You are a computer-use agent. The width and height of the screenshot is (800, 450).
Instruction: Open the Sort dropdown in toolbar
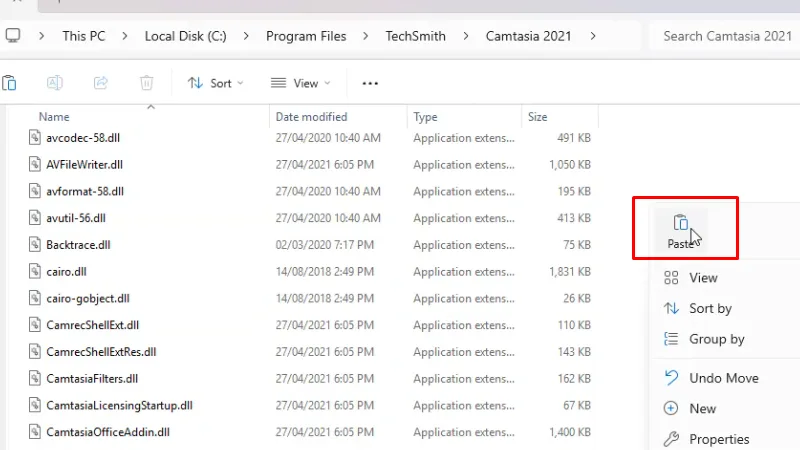[215, 83]
